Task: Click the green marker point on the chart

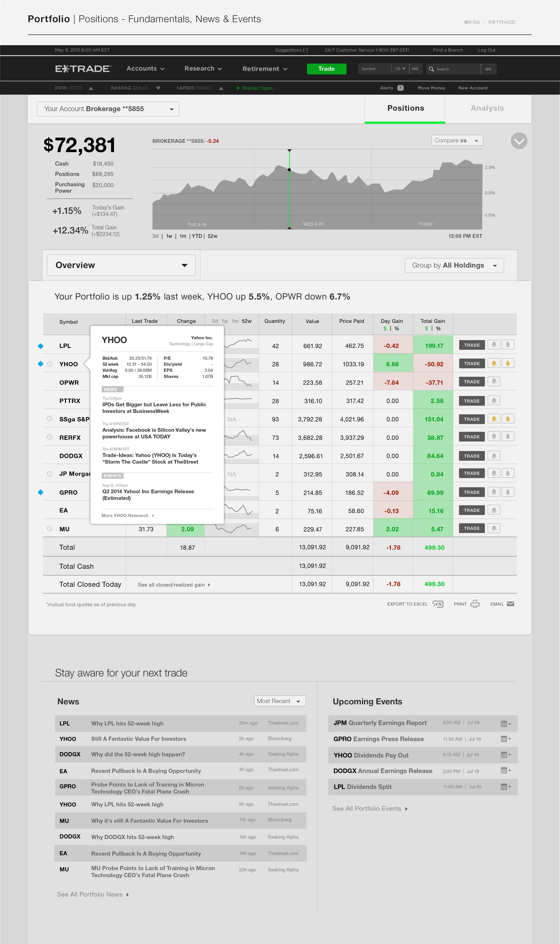Action: (289, 170)
